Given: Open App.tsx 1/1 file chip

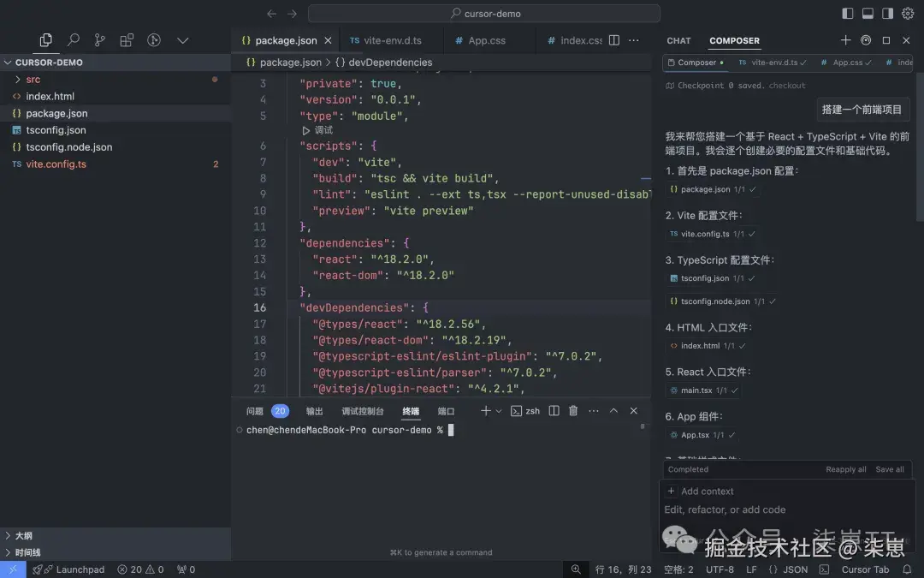Looking at the screenshot, I should [x=702, y=435].
